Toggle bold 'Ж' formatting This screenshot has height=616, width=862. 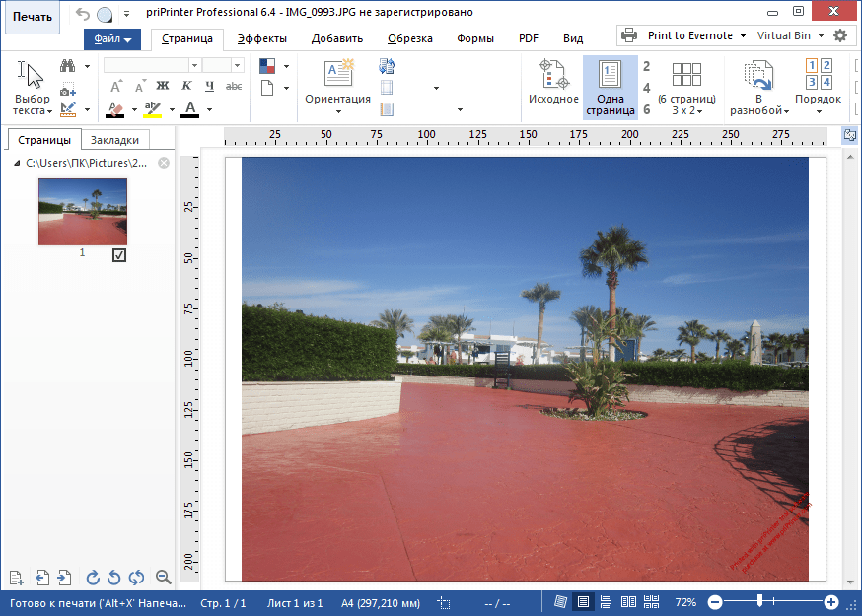click(163, 87)
